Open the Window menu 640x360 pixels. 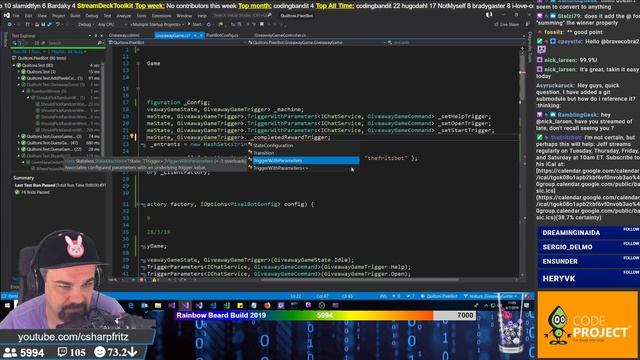click(184, 16)
